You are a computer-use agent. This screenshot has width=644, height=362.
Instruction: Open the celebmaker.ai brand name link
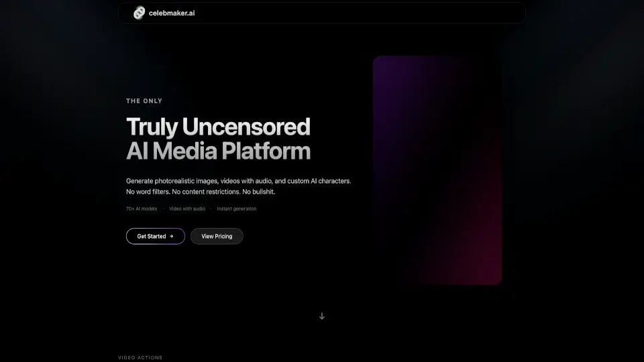[x=172, y=13]
